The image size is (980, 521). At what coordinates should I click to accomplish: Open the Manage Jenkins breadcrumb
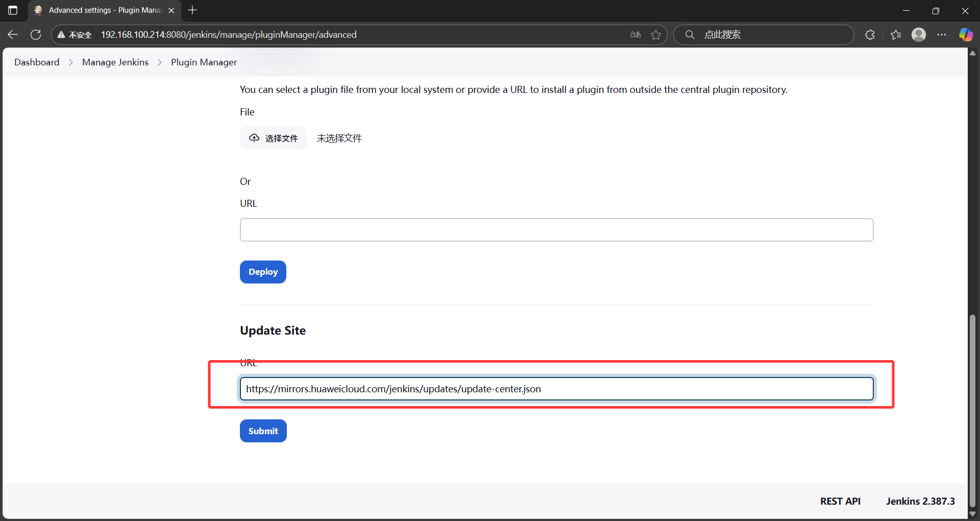(115, 62)
